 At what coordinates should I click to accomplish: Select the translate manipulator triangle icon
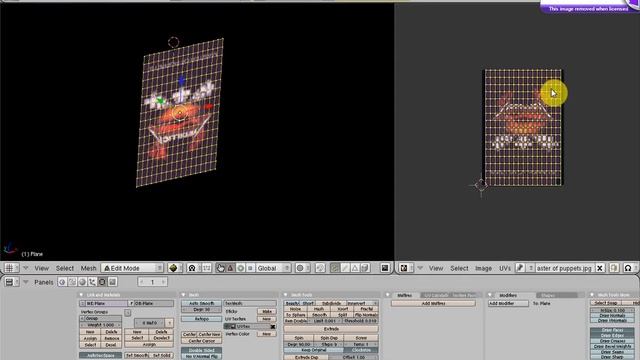[x=230, y=268]
